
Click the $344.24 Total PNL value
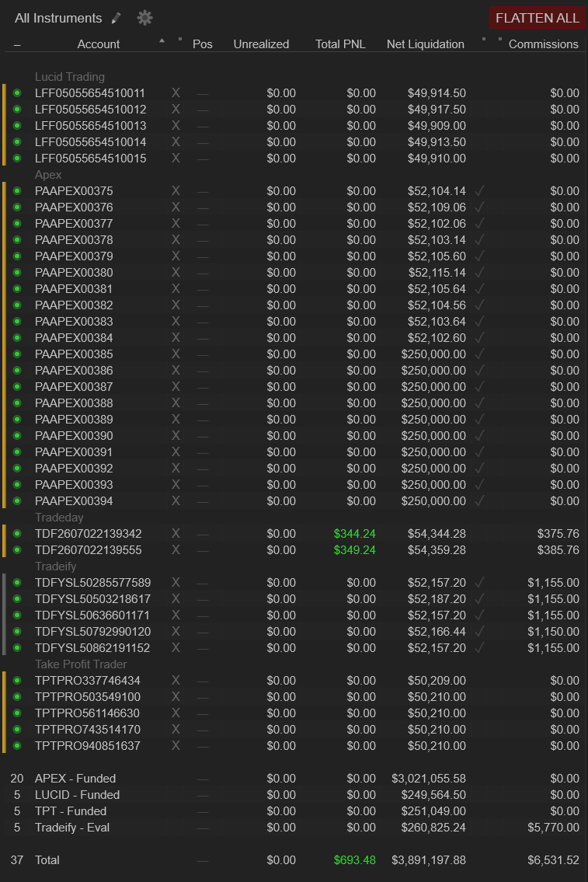[355, 533]
